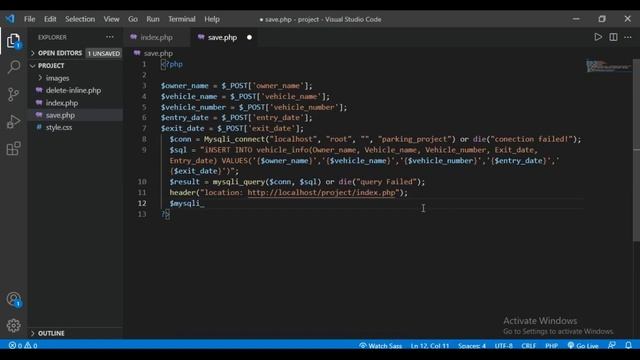Click the VS Code logo icon
Screen dimensions: 640x360
coord(10,19)
